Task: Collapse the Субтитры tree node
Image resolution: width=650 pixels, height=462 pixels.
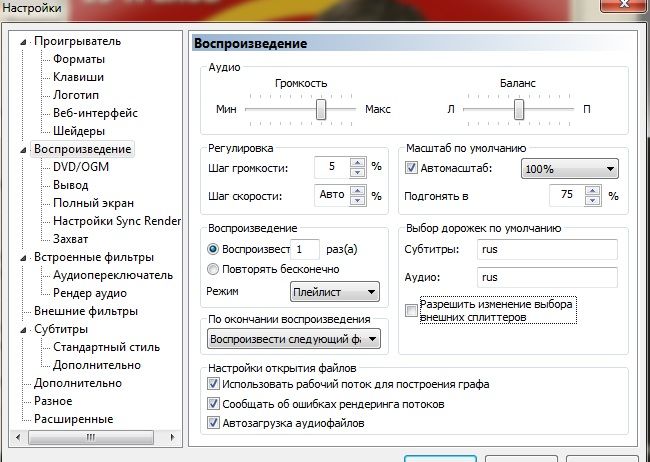Action: [x=26, y=329]
